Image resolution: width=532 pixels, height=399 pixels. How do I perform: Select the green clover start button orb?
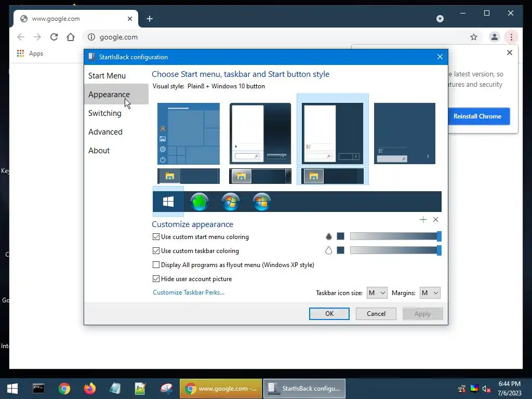click(x=199, y=202)
